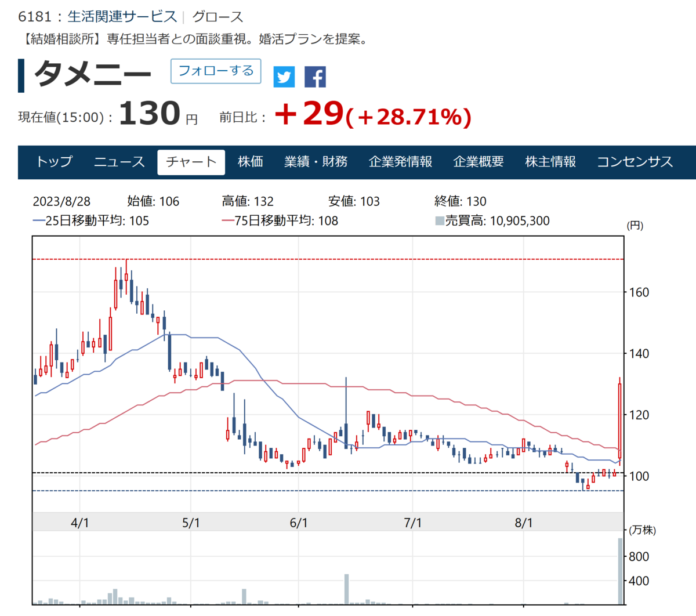Go to the 業績・財務 tab
Screen dimensions: 696x616
pos(316,162)
